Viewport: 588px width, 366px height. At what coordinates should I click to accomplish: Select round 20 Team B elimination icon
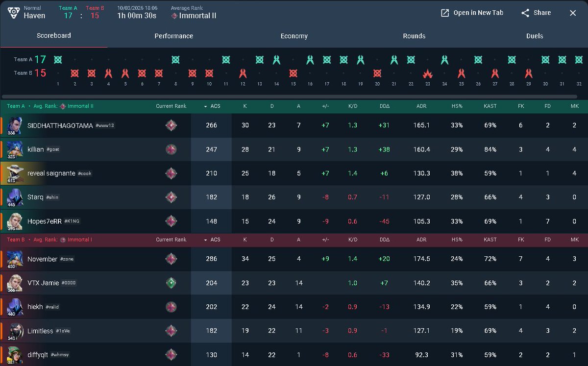[377, 73]
